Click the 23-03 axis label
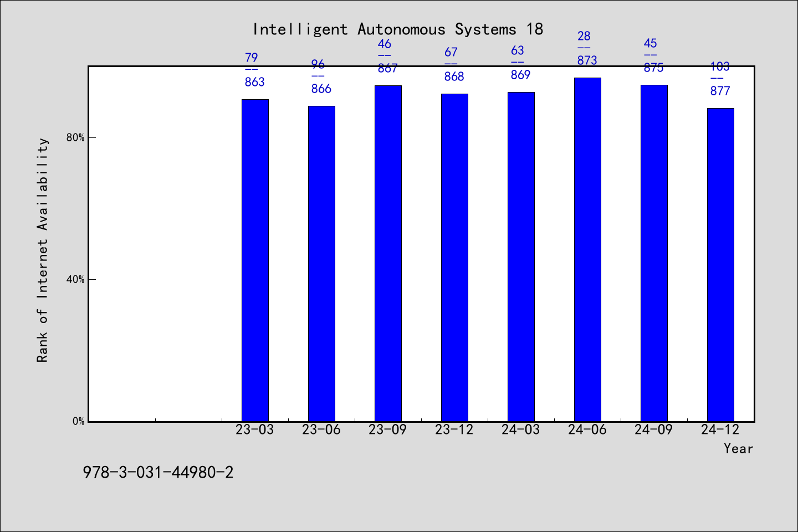This screenshot has width=798, height=532. click(255, 429)
